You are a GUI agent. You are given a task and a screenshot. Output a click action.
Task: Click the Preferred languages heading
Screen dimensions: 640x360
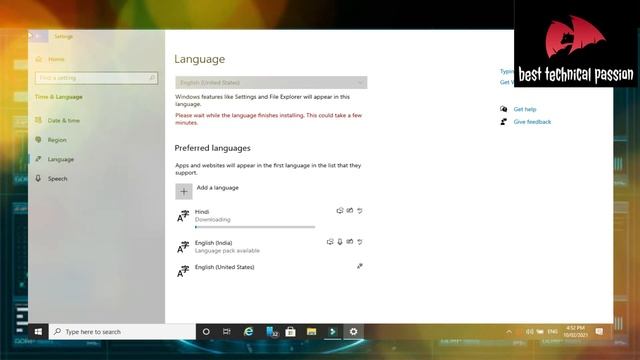coord(213,148)
